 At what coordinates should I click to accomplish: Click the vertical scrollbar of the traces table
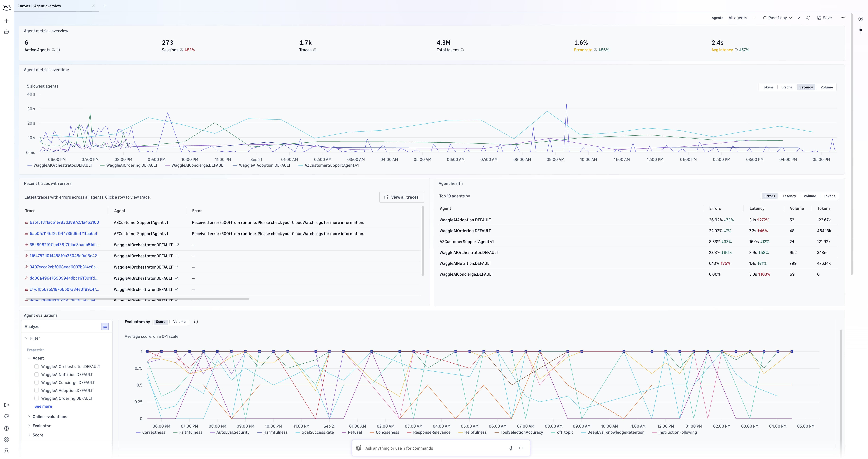coord(422,241)
